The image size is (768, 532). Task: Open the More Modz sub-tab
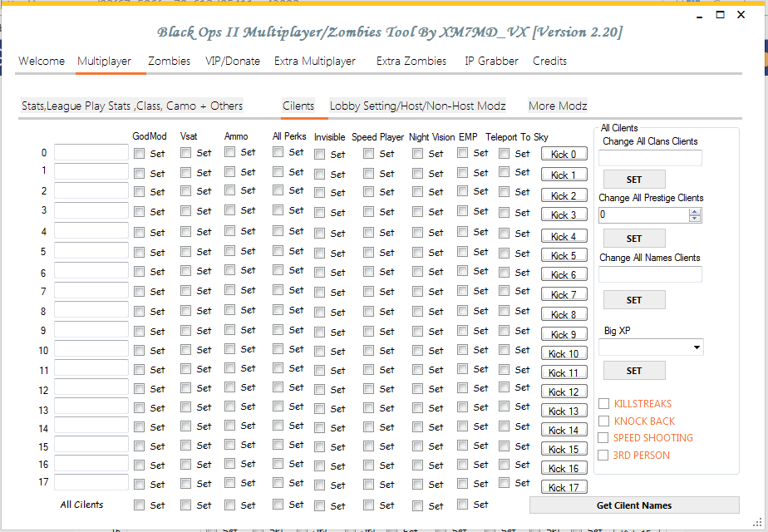558,106
